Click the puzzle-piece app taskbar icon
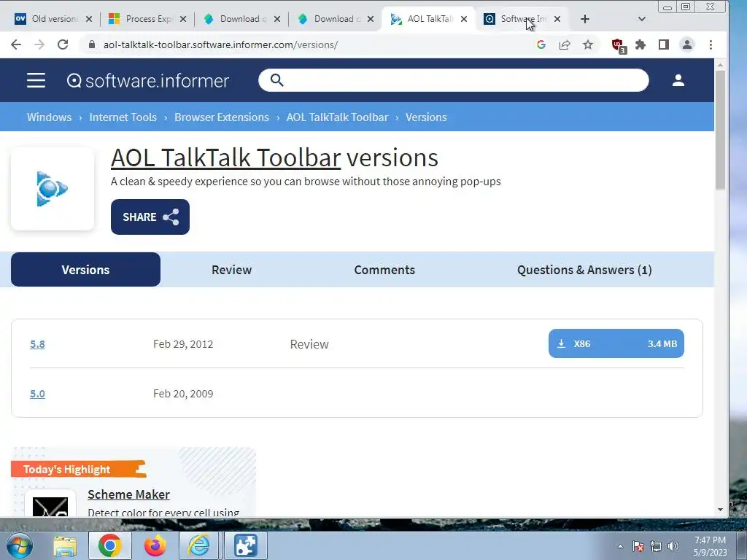The width and height of the screenshot is (747, 560). point(245,545)
